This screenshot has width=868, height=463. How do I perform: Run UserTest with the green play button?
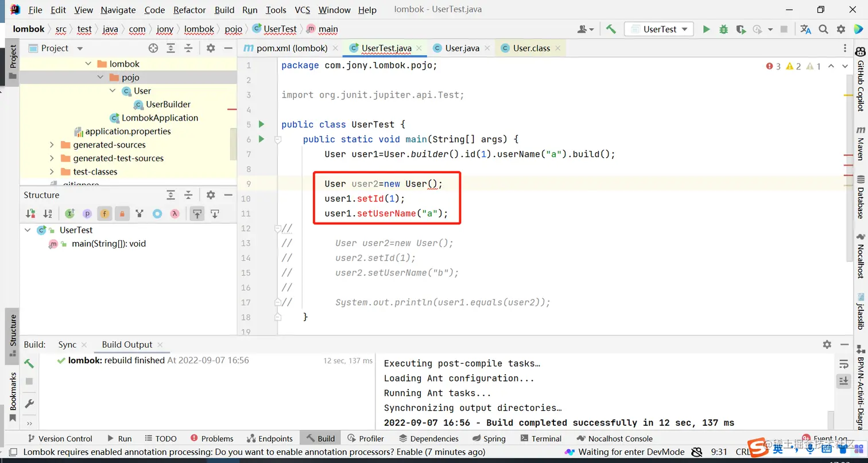coord(706,29)
